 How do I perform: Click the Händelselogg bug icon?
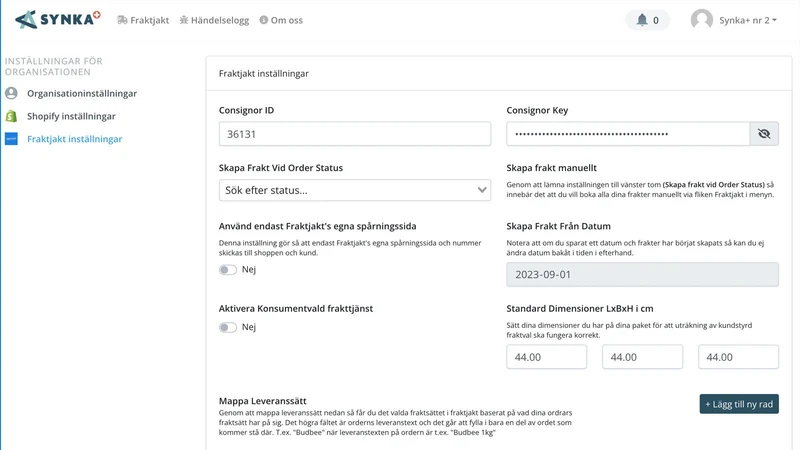point(184,20)
